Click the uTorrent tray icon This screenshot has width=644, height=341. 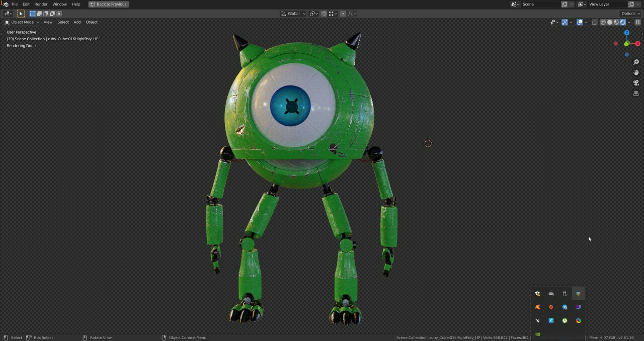point(565,321)
